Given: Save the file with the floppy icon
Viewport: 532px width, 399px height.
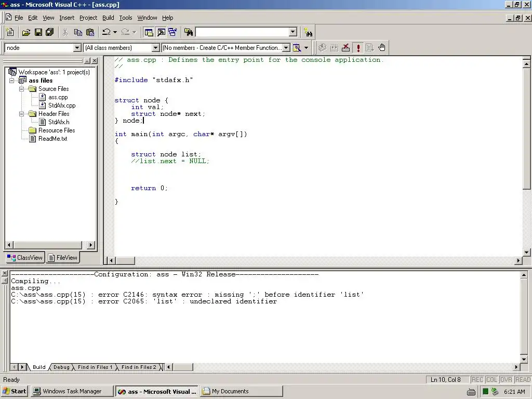Looking at the screenshot, I should pyautogui.click(x=38, y=32).
